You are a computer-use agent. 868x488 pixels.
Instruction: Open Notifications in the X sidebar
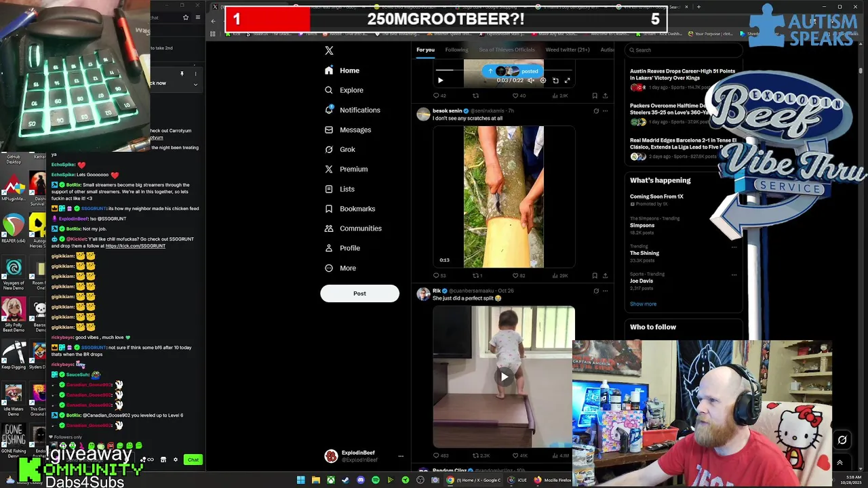352,110
